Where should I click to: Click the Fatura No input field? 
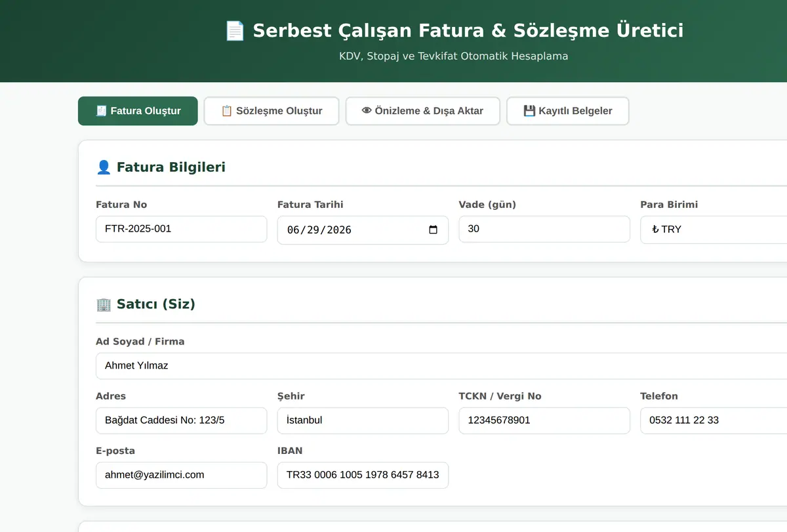click(x=182, y=229)
